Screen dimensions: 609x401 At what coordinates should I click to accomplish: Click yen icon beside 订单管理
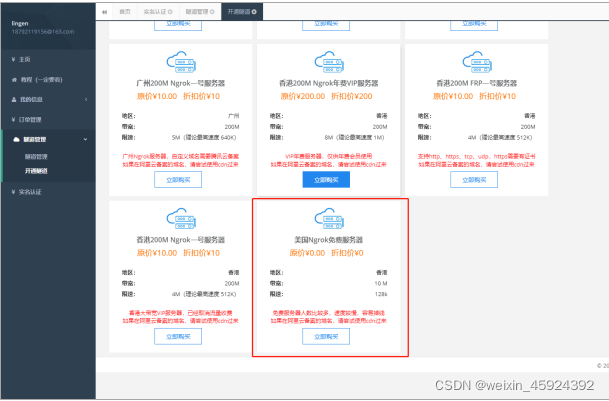coord(13,120)
